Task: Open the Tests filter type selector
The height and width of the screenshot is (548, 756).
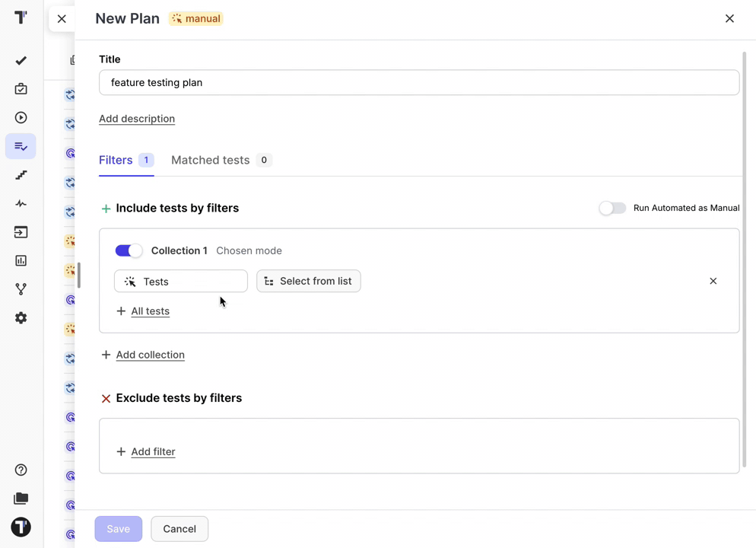Action: click(180, 281)
